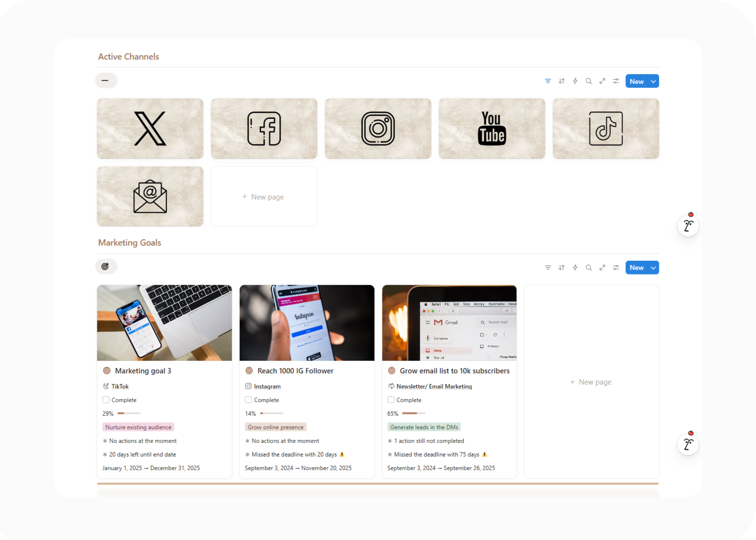Screen dimensions: 756x540
Task: Add New page card in Active Channels gallery
Action: click(264, 197)
